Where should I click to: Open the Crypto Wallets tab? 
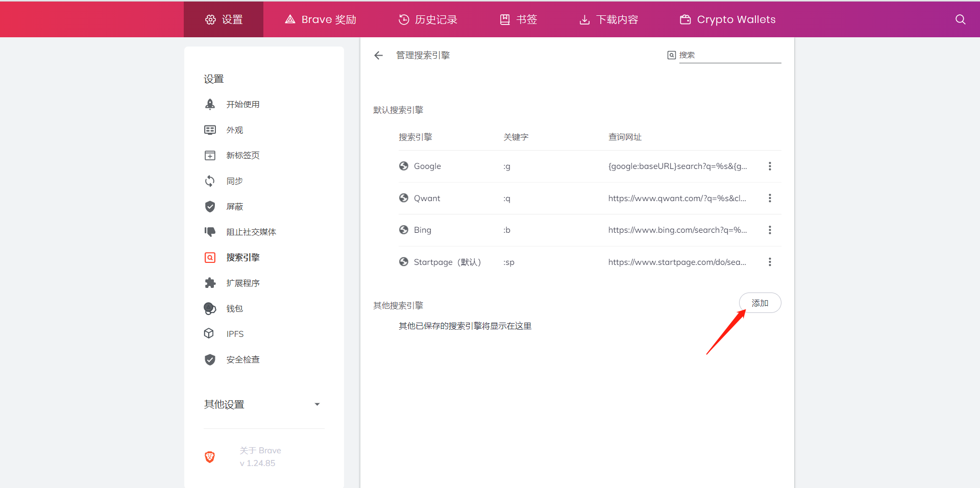coord(727,19)
